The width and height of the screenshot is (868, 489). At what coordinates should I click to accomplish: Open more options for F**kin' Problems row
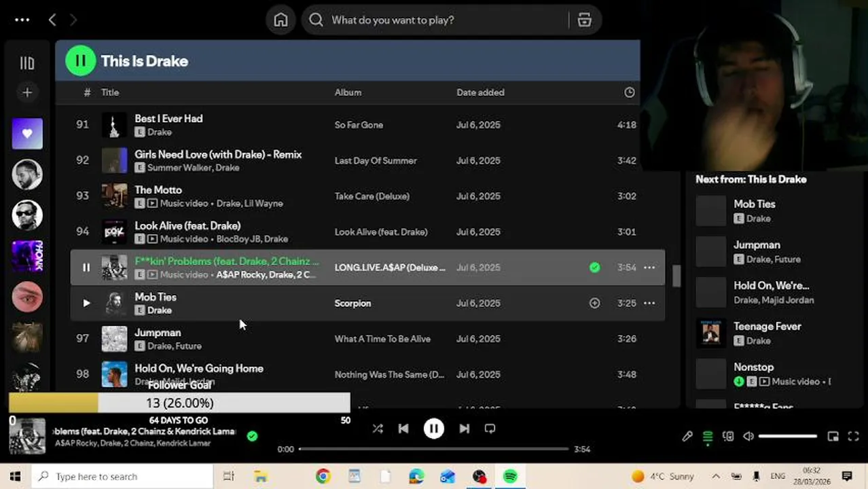[x=649, y=268]
